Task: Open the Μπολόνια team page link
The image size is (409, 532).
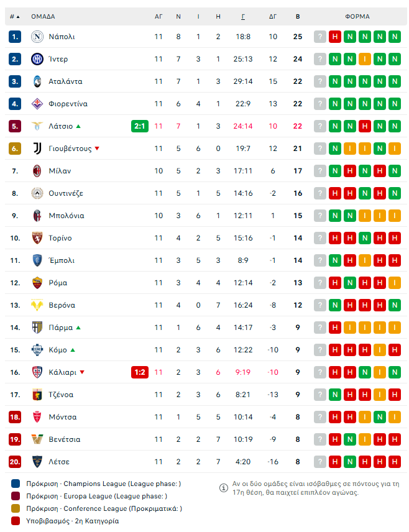Action: pos(66,216)
